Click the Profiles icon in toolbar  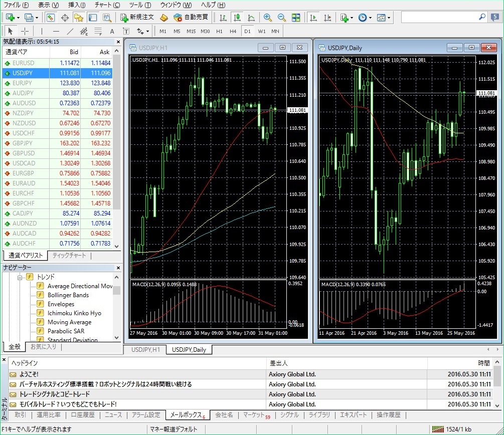pos(29,18)
